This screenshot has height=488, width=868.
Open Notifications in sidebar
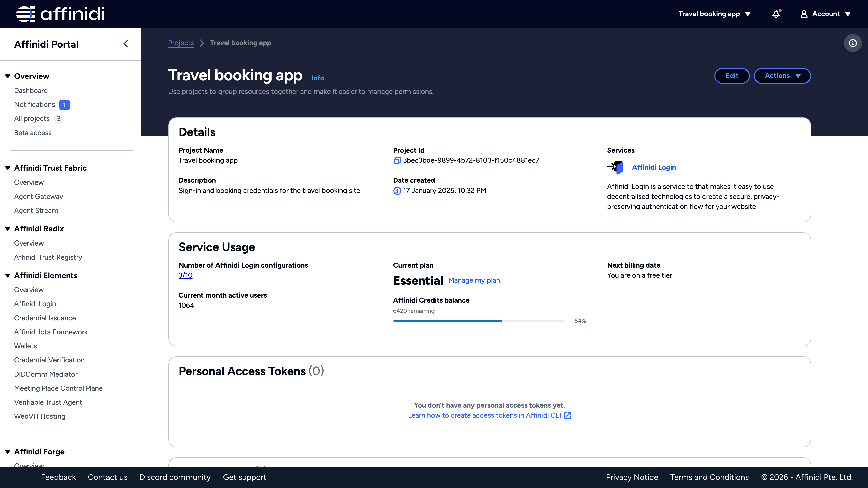pos(34,105)
